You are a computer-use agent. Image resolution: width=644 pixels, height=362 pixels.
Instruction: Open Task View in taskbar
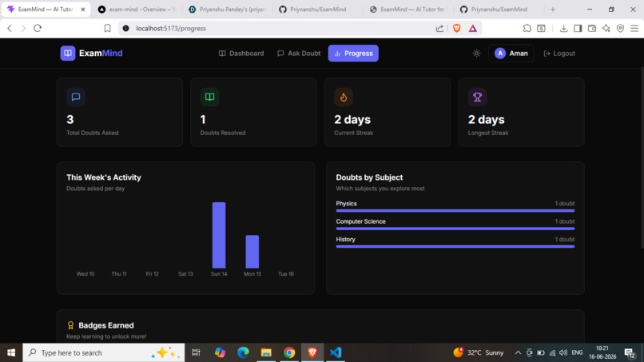point(196,352)
